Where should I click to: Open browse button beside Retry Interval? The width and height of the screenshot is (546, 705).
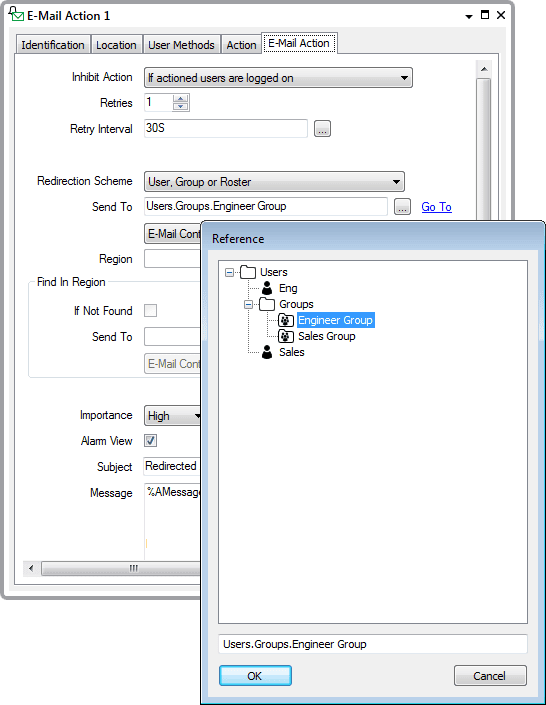point(322,129)
